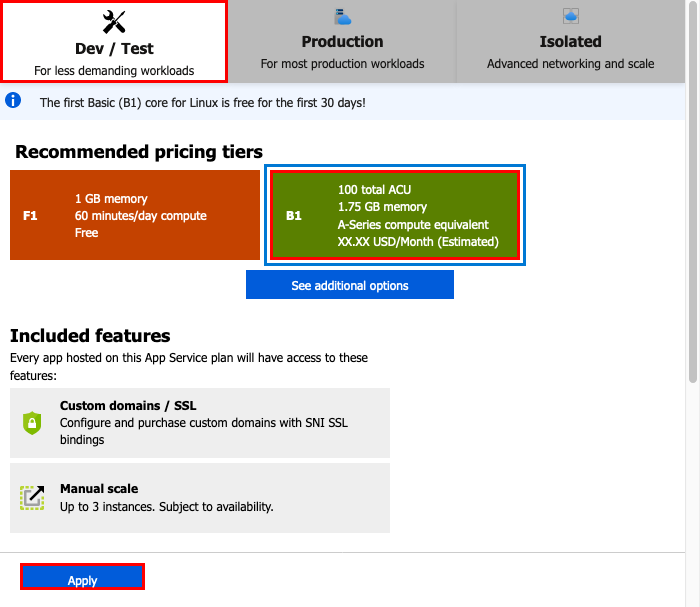Click the Recommended pricing tiers heading
This screenshot has width=700, height=607.
coord(139,152)
